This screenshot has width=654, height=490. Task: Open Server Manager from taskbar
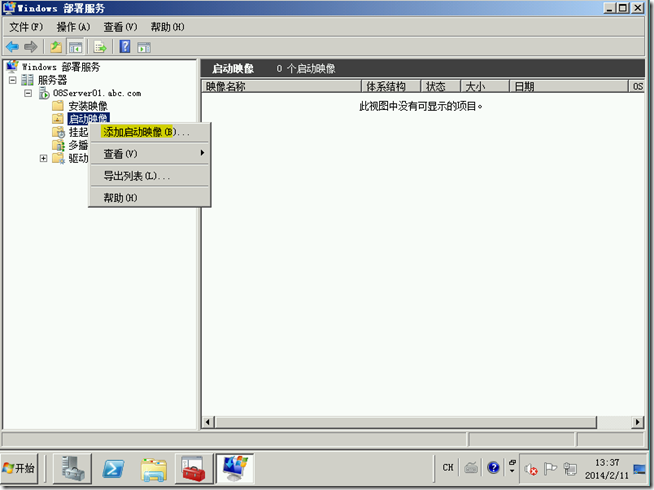point(73,468)
